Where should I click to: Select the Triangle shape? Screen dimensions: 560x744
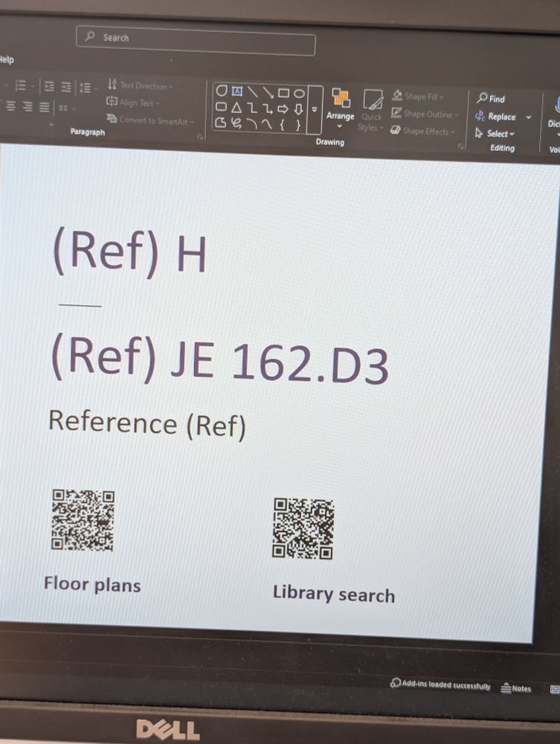coord(236,108)
